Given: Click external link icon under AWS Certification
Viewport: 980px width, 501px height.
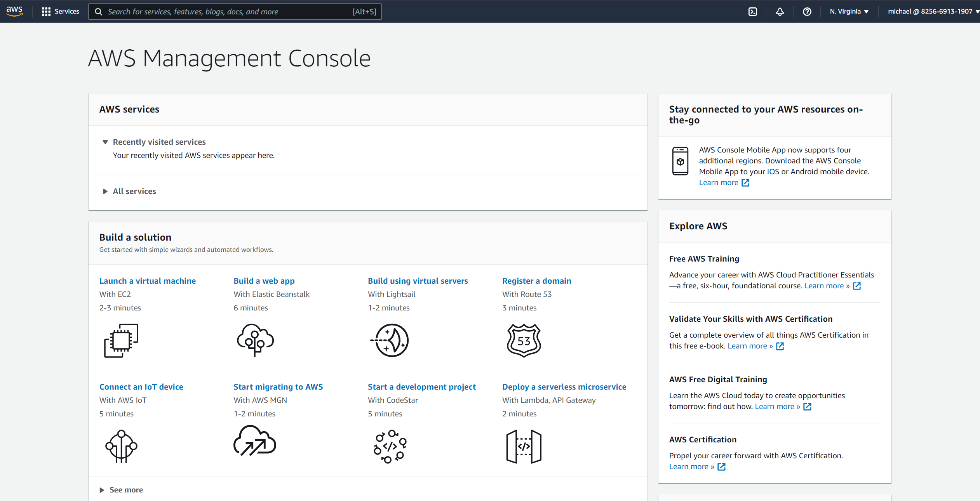Looking at the screenshot, I should [721, 467].
